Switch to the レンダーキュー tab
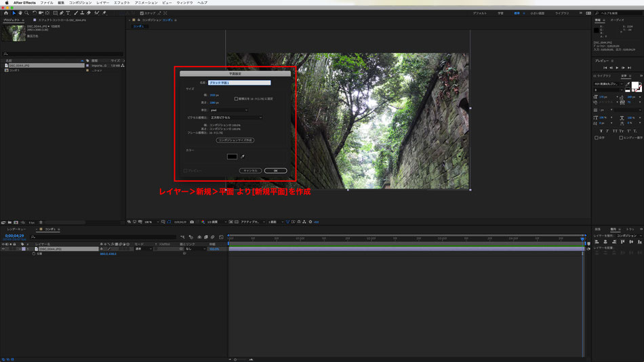This screenshot has width=644, height=362. pyautogui.click(x=16, y=229)
